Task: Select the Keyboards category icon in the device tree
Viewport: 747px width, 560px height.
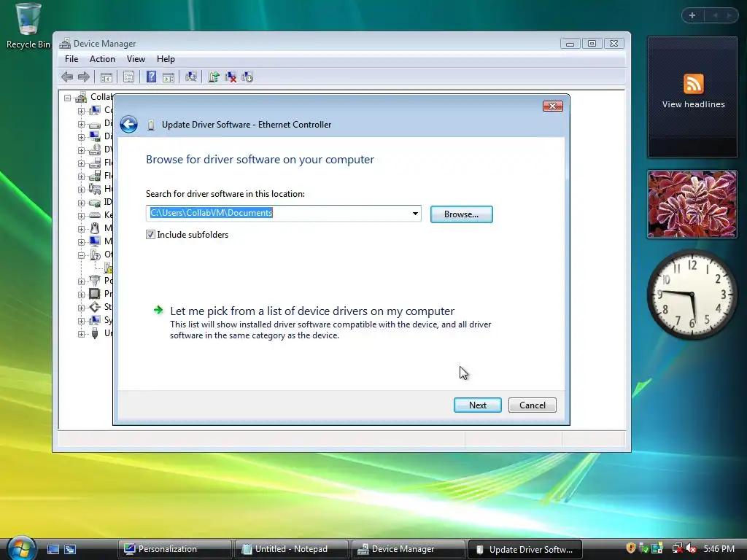Action: (x=95, y=215)
